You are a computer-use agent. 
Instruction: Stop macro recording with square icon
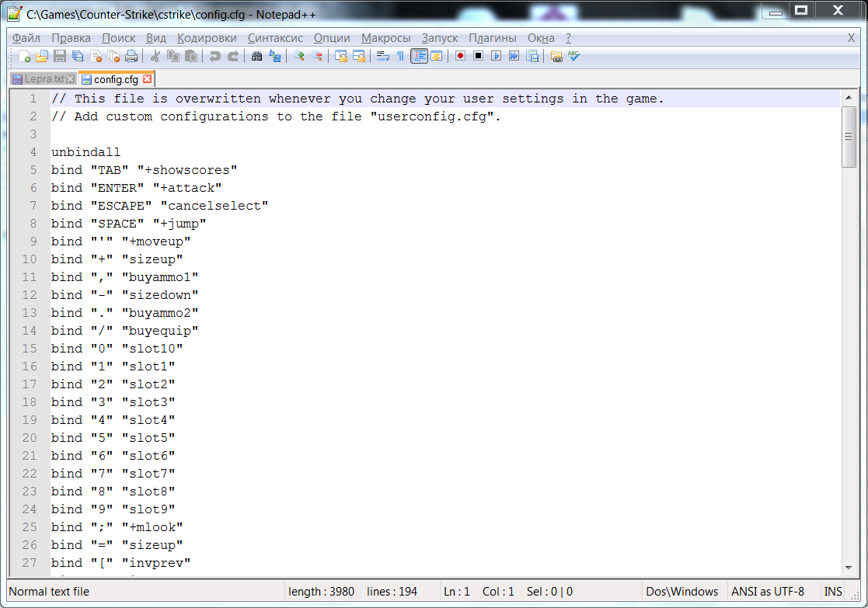[x=478, y=57]
